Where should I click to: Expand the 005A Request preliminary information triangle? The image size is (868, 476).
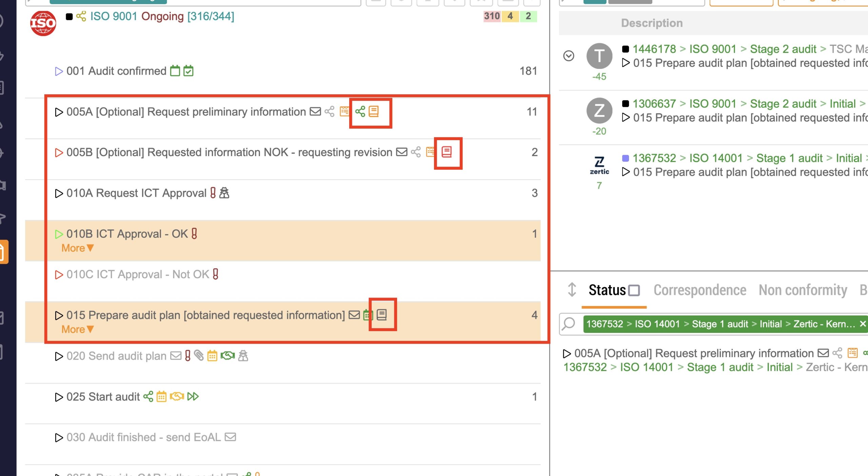tap(59, 112)
